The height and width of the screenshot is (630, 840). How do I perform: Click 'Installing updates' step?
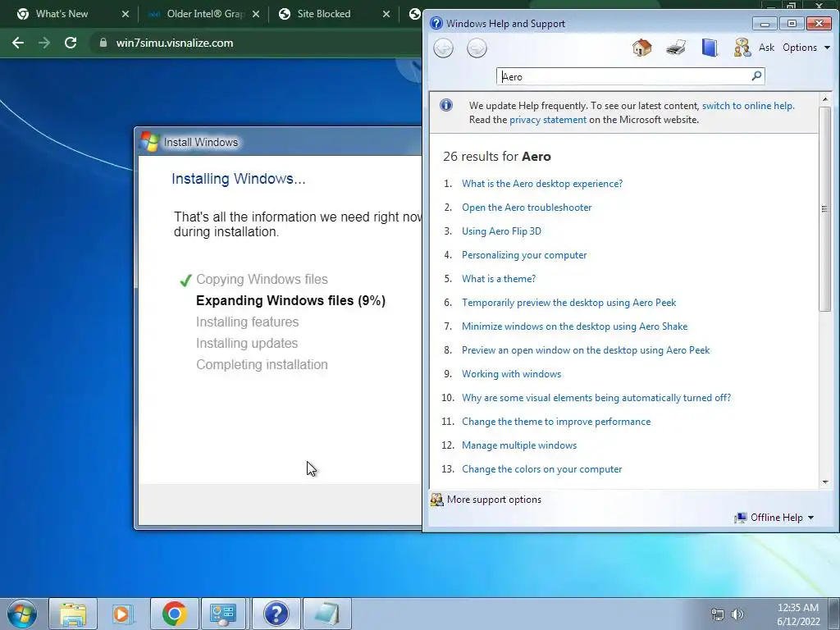point(246,344)
